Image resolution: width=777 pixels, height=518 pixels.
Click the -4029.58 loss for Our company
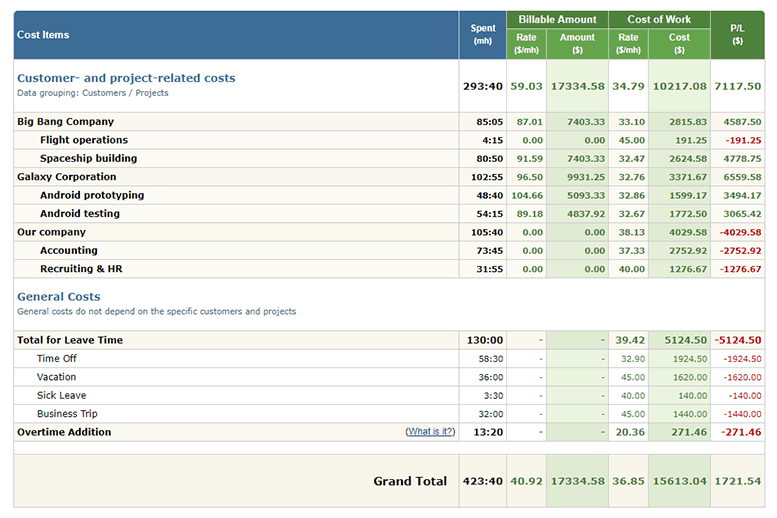(740, 232)
